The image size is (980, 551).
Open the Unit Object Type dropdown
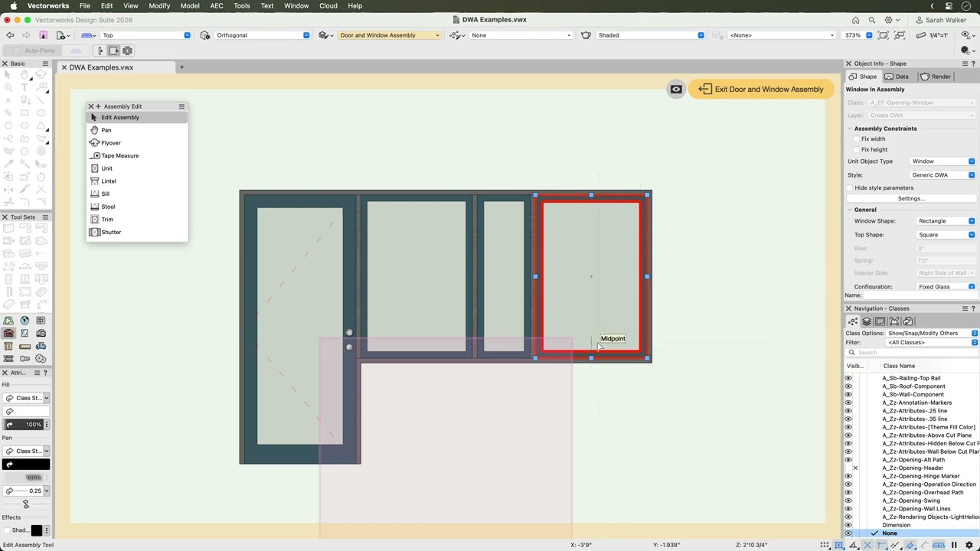pos(942,161)
